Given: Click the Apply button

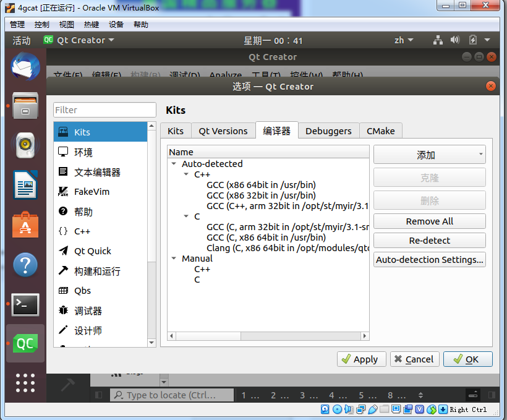Looking at the screenshot, I should (x=362, y=359).
